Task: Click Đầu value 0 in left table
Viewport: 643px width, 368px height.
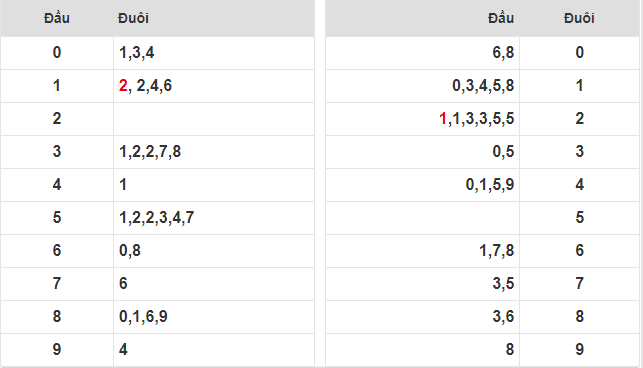Action: pyautogui.click(x=57, y=53)
